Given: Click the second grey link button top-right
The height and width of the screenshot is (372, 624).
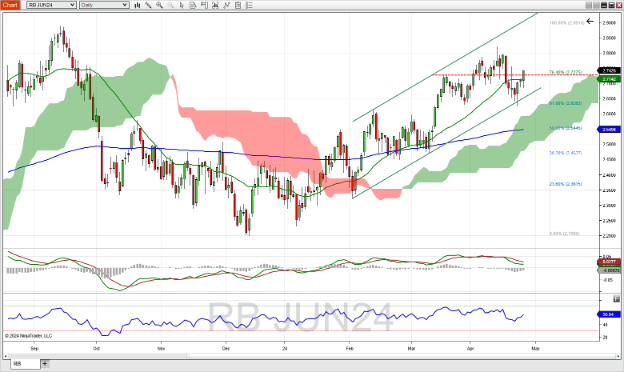Looking at the screenshot, I should coord(596,5).
